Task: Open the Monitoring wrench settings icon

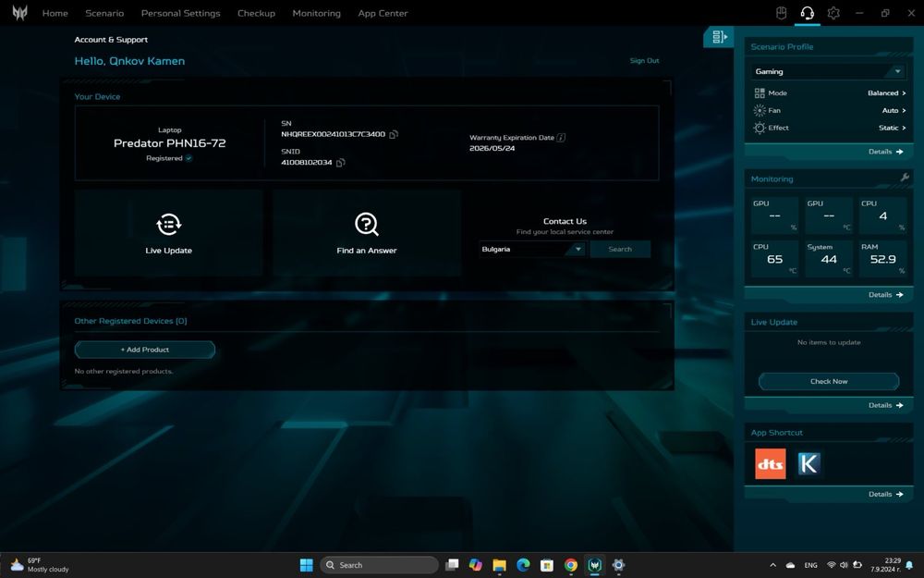Action: (x=905, y=178)
